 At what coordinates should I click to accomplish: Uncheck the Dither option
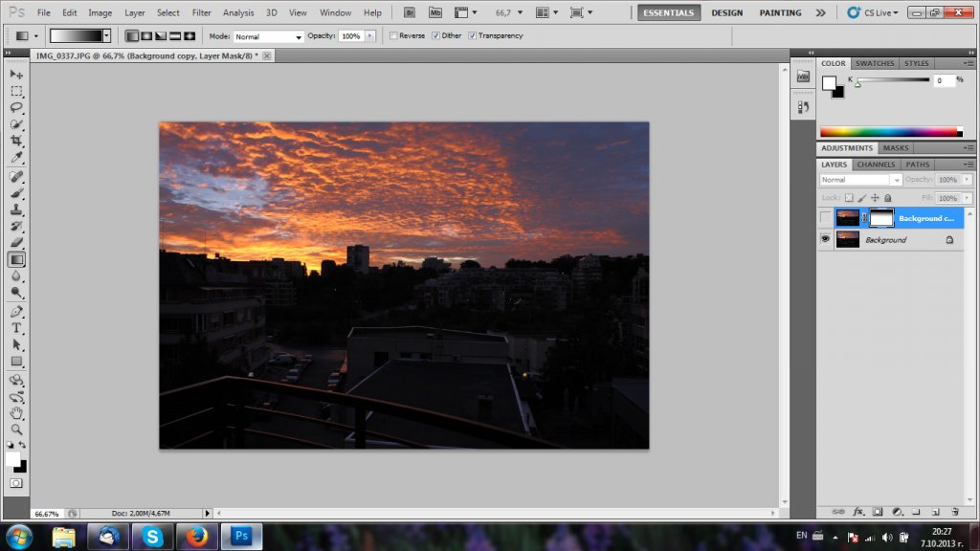tap(436, 35)
